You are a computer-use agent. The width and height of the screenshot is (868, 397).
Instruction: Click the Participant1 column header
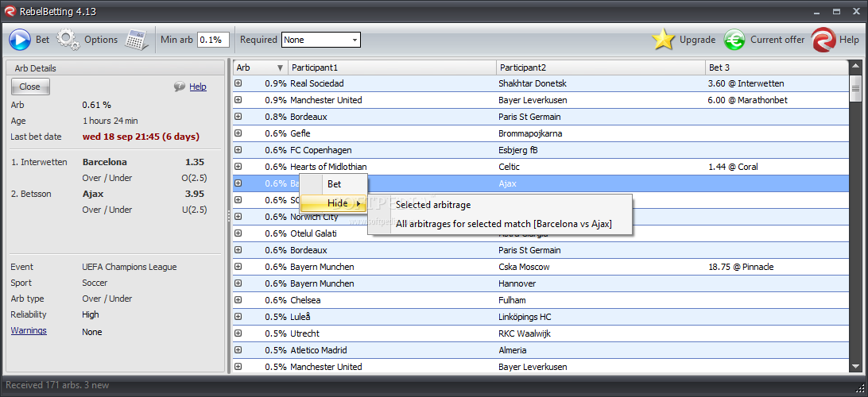tap(392, 67)
